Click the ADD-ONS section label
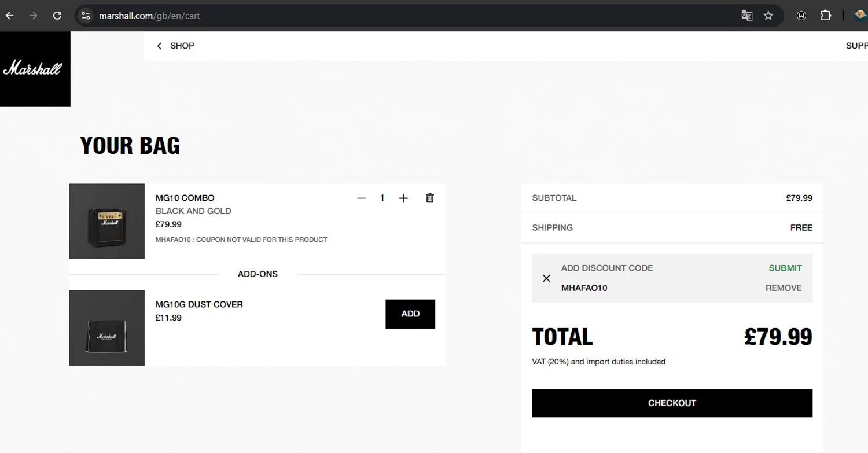The image size is (868, 453). coord(258,274)
